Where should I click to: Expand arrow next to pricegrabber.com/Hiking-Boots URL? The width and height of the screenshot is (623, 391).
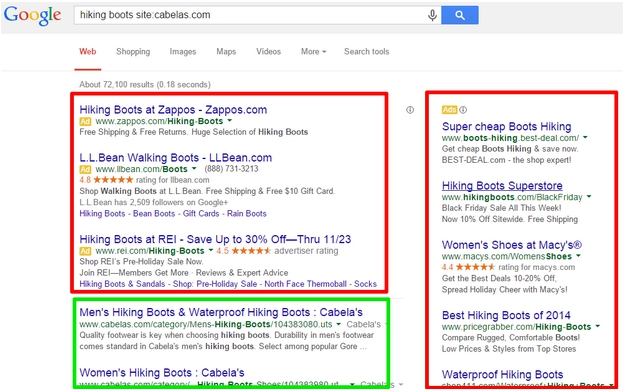(x=598, y=326)
